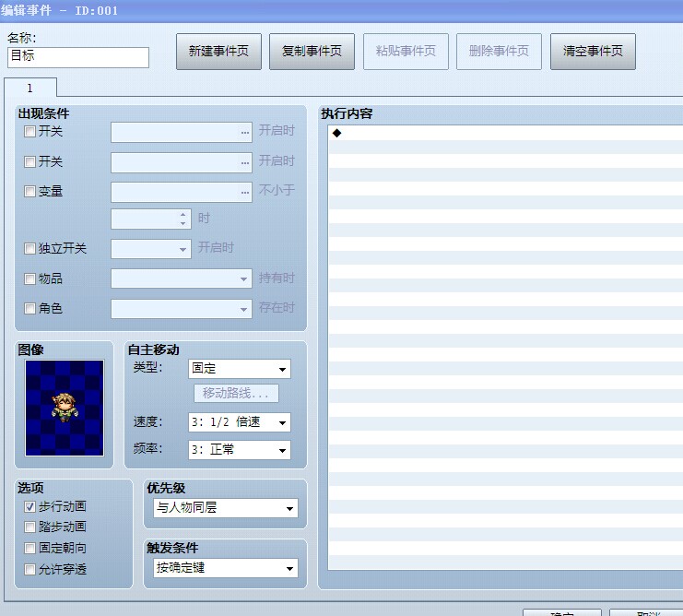This screenshot has width=683, height=616.
Task: Click the 复制事件页 button
Action: tap(312, 52)
